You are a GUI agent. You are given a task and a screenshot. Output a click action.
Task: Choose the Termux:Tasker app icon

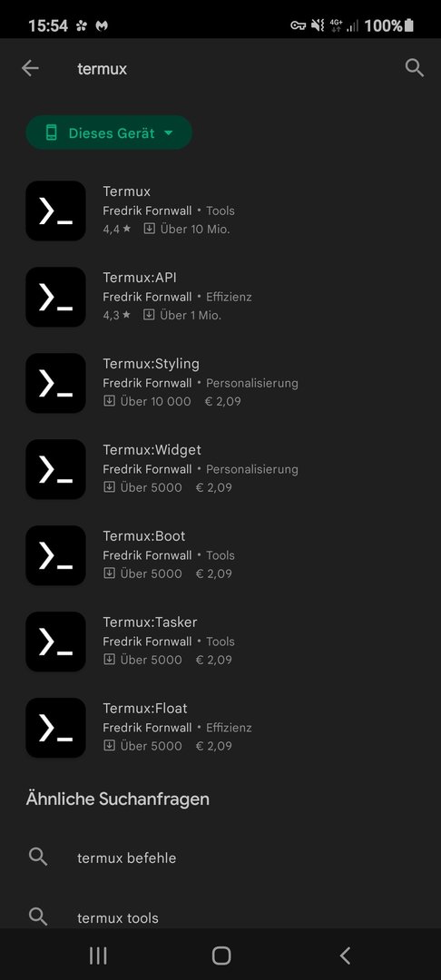pyautogui.click(x=55, y=642)
